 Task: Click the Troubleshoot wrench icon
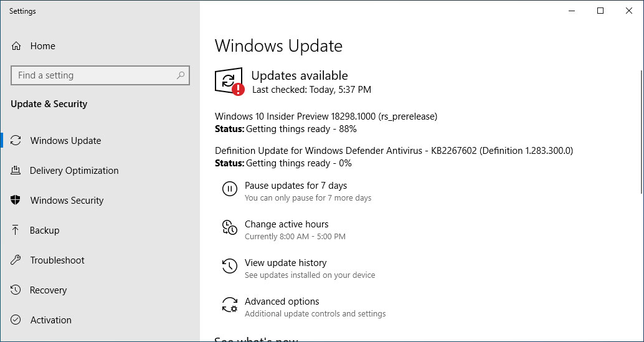tap(16, 260)
